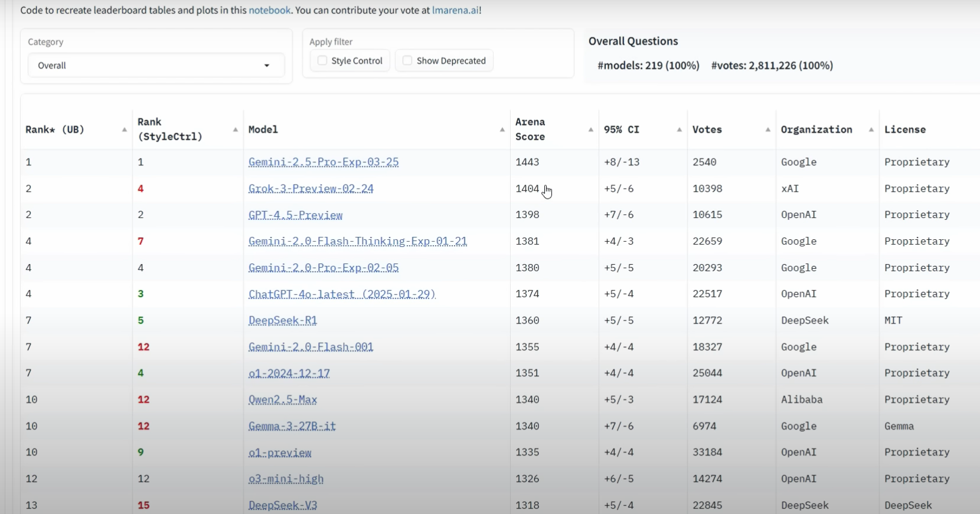Visit the lmarena.ai link

(x=455, y=10)
